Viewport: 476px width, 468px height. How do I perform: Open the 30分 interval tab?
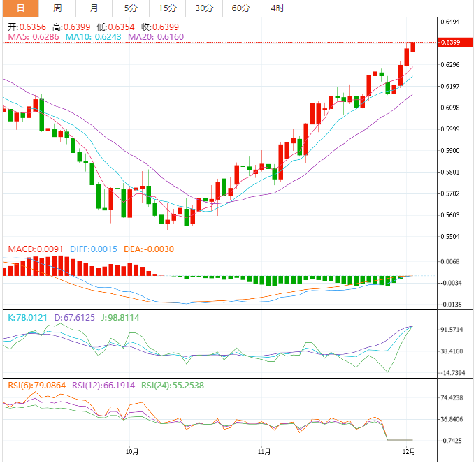(204, 8)
